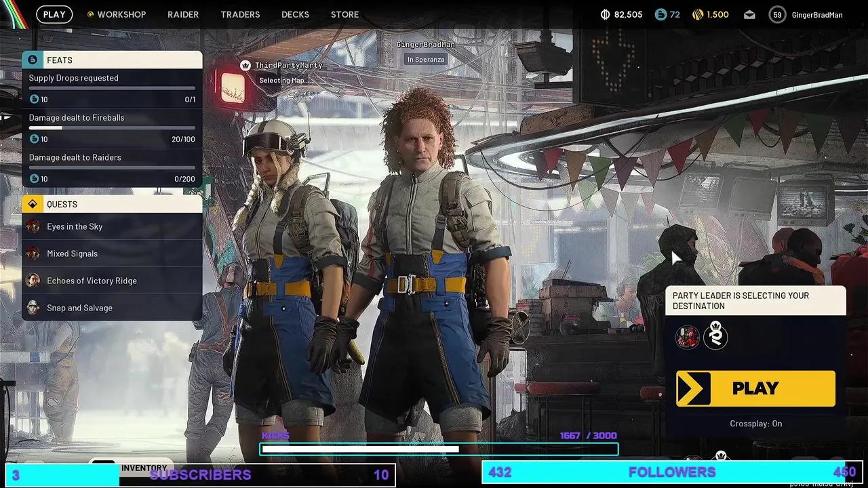The height and width of the screenshot is (488, 868).
Task: Open the Traders menu
Action: [239, 14]
